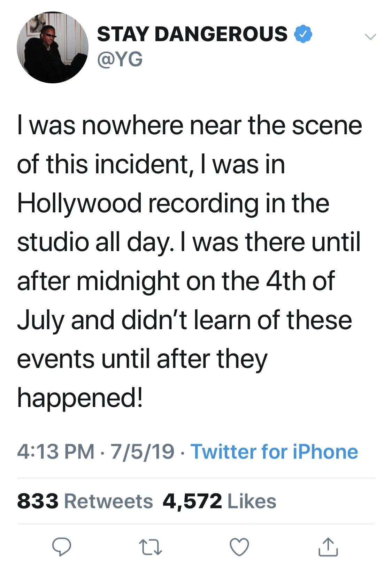Tap the word happened! ending the tweet

click(80, 398)
